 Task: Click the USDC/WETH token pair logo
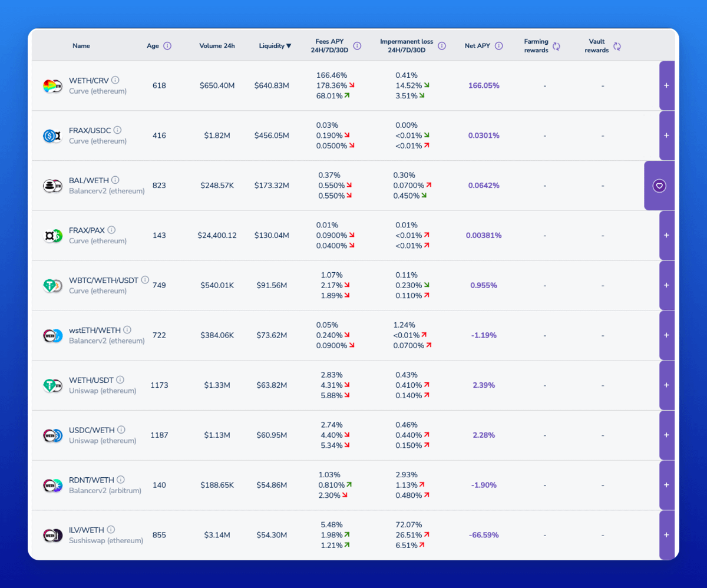(52, 435)
